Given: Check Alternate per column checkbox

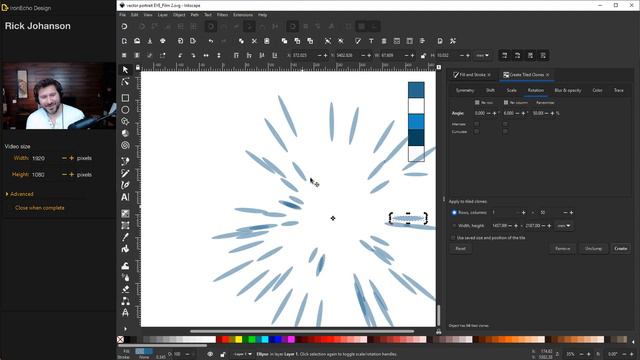Looking at the screenshot, I should (505, 124).
